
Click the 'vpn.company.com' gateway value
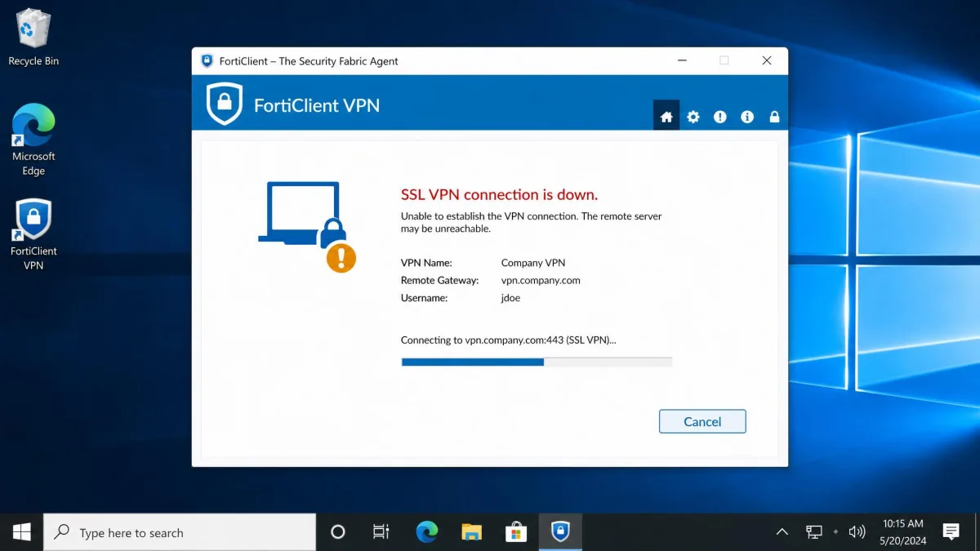[x=541, y=281]
